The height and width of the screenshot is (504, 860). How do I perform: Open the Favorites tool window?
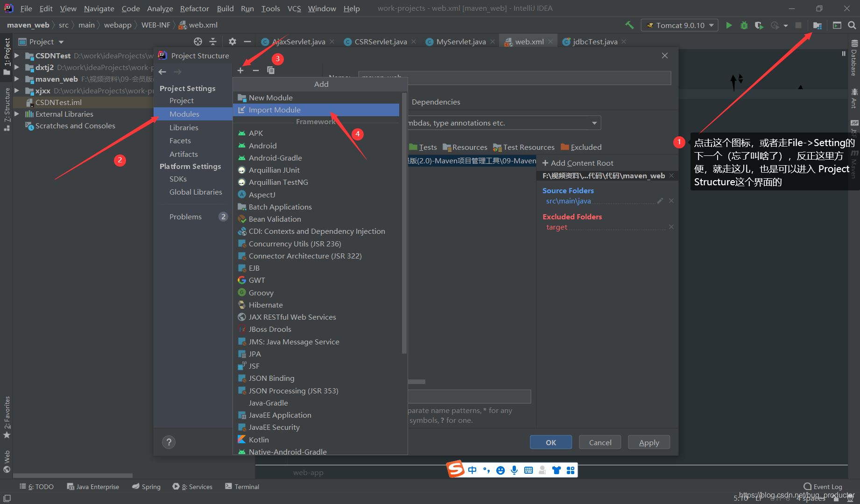pyautogui.click(x=7, y=417)
